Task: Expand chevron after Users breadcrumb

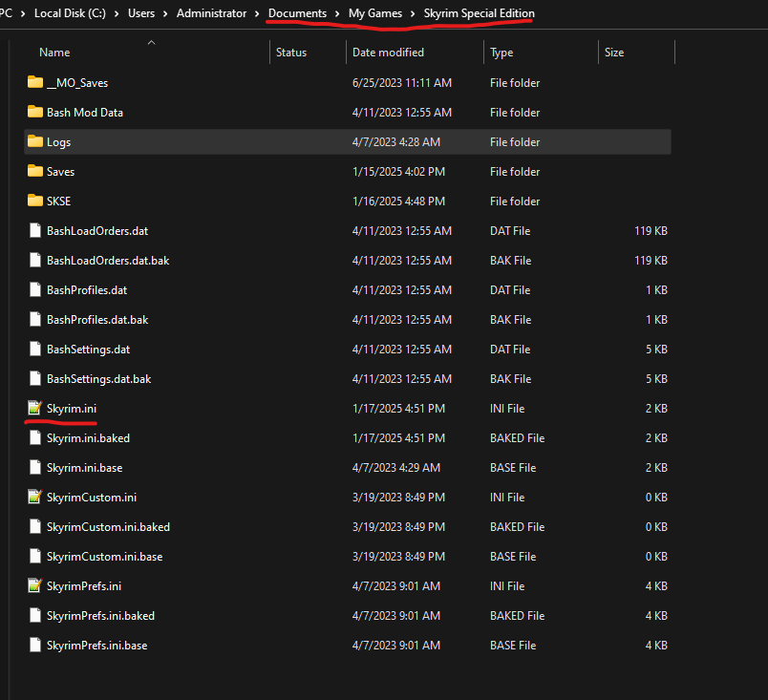Action: click(x=165, y=13)
